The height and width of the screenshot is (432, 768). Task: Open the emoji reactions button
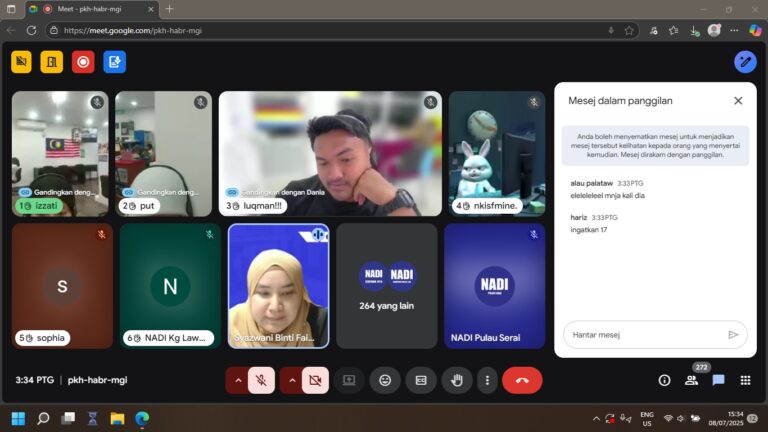click(x=385, y=380)
